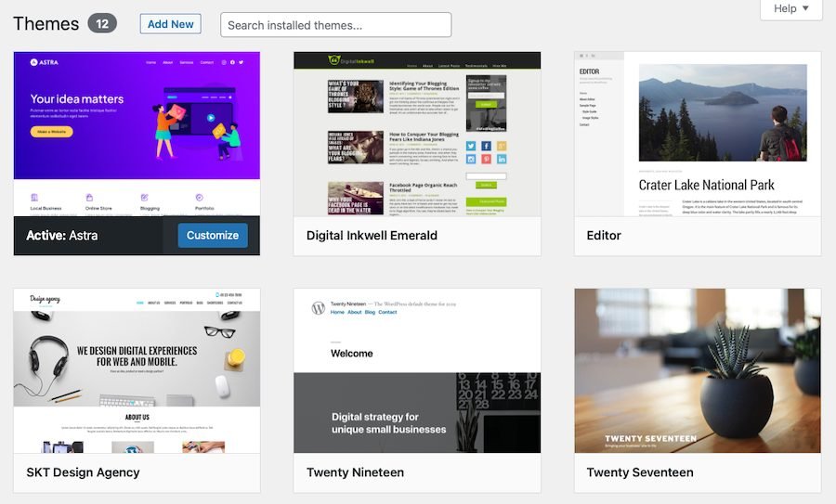Focus the Search installed themes field
This screenshot has height=504, width=836.
pos(336,25)
